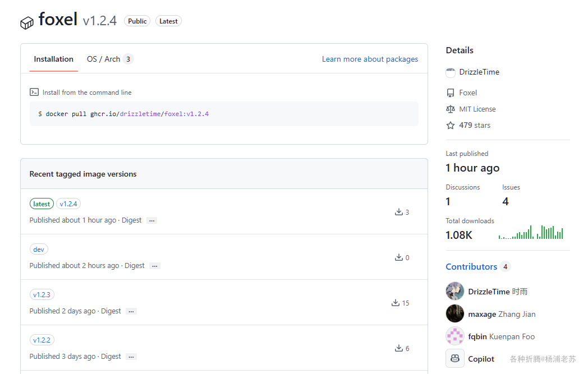Open the Installation tab
Image resolution: width=588 pixels, height=374 pixels.
point(54,59)
